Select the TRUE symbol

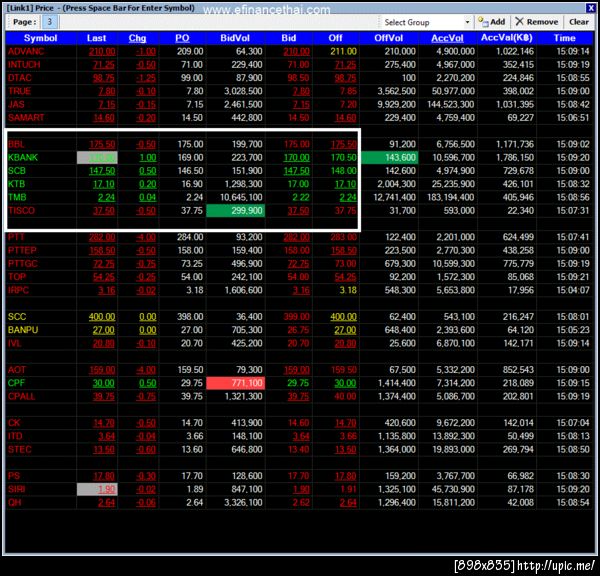click(x=19, y=91)
